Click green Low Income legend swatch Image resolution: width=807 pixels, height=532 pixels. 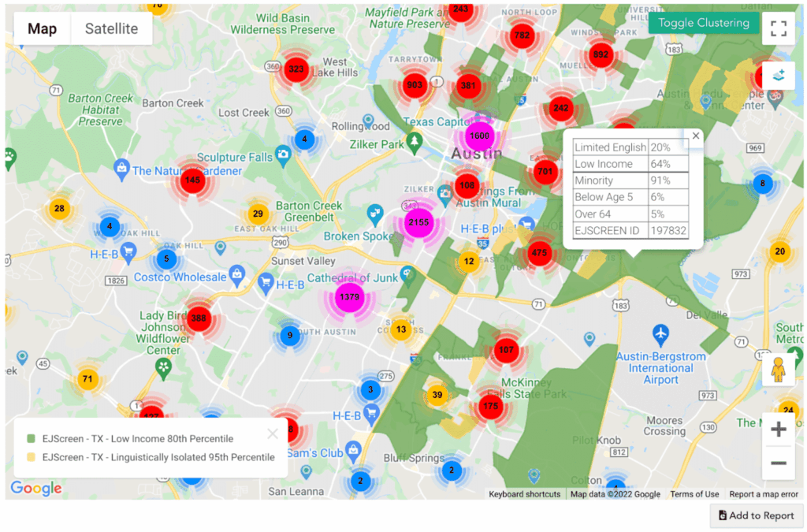tap(32, 438)
